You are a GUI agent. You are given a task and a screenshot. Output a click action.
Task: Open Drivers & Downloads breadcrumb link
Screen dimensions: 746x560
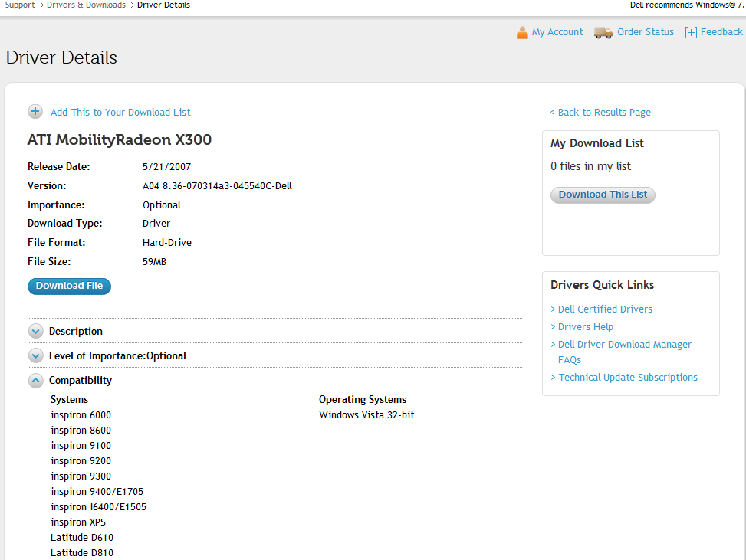point(86,5)
